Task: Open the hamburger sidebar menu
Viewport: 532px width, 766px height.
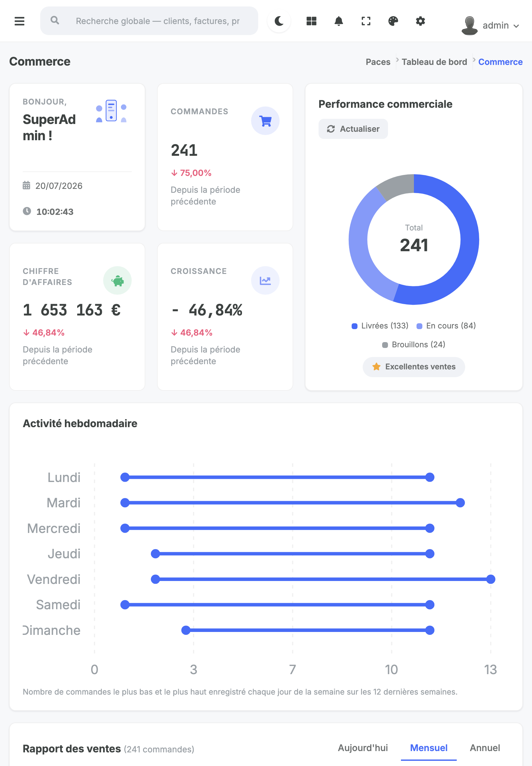Action: [x=19, y=21]
